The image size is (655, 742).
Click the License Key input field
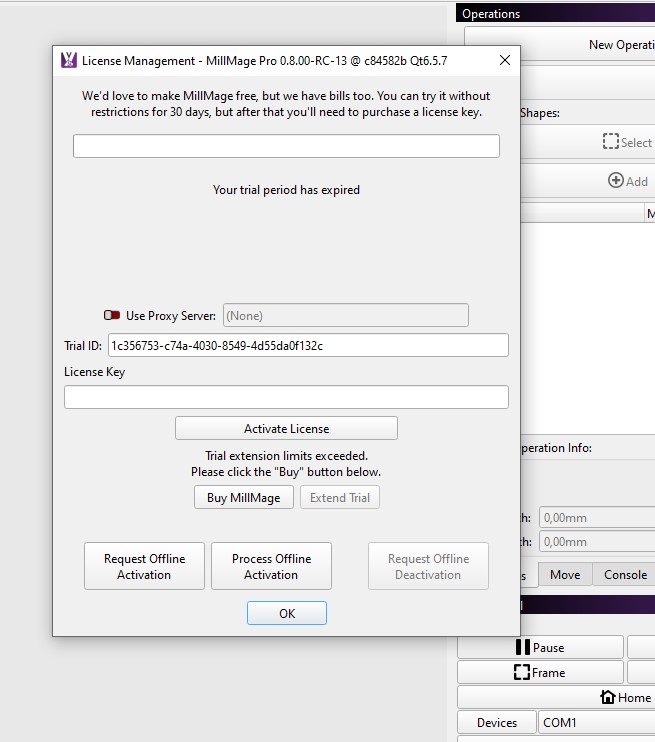click(286, 397)
